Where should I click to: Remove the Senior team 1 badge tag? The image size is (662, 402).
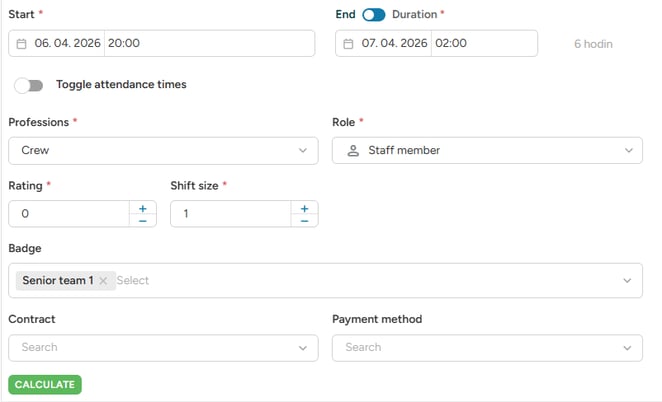pos(103,281)
